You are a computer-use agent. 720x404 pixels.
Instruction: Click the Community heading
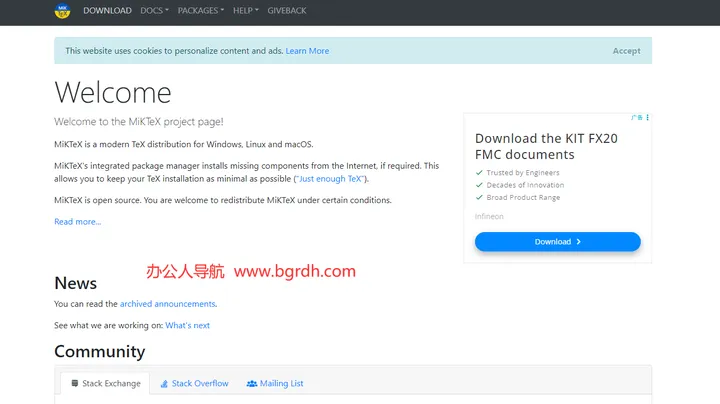click(x=100, y=352)
